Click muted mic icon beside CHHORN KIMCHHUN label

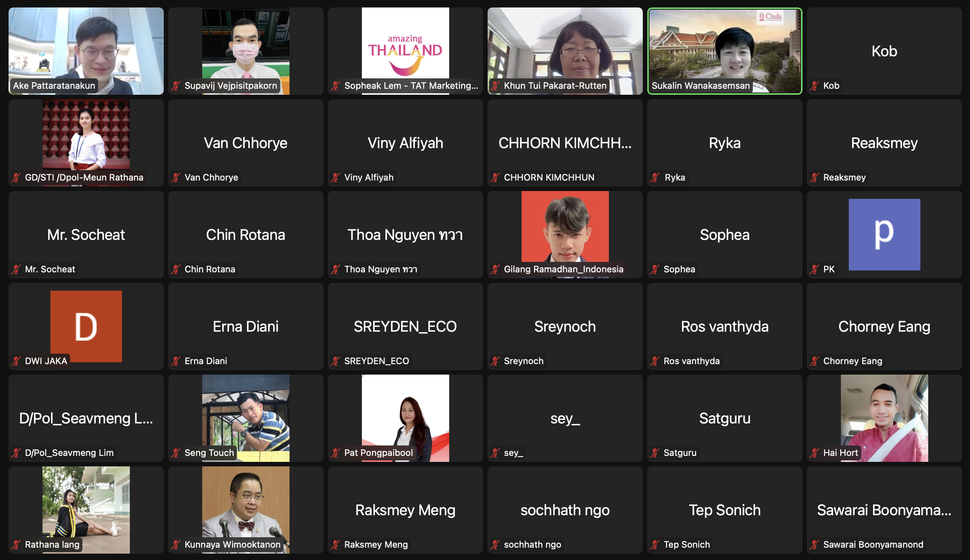495,177
